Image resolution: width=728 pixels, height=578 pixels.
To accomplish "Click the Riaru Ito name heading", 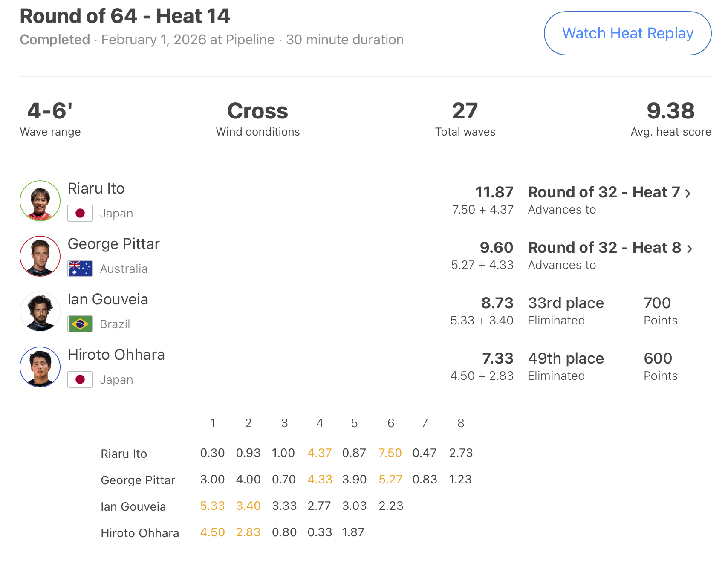I will coord(96,188).
